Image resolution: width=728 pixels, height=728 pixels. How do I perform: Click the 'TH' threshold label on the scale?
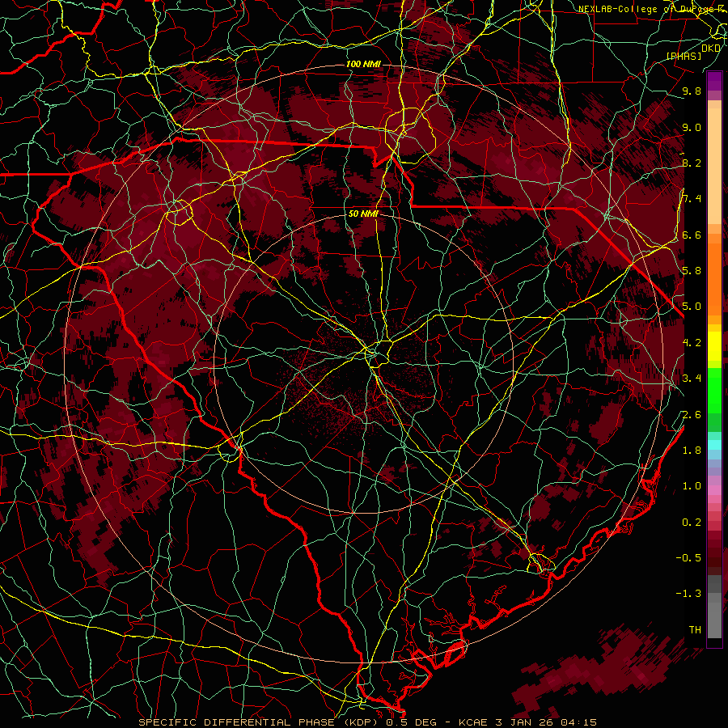point(695,629)
